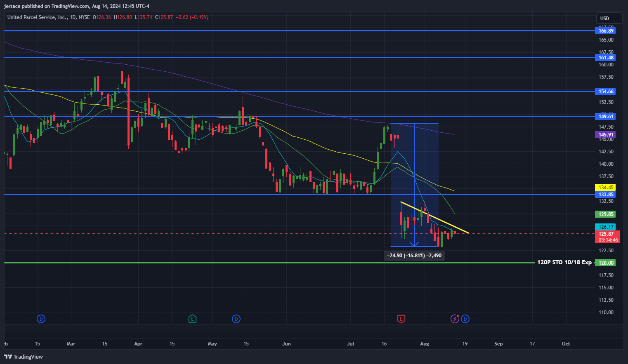
Task: Open the USD currency selector
Action: (609, 18)
